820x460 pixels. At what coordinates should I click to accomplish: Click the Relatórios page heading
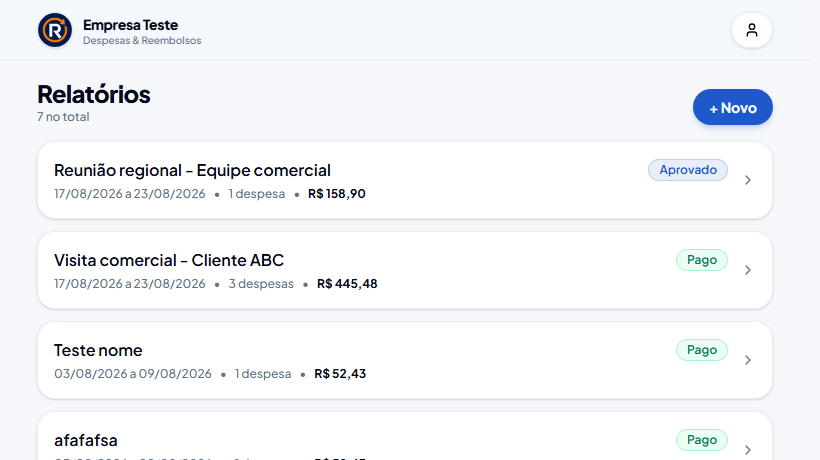click(94, 95)
